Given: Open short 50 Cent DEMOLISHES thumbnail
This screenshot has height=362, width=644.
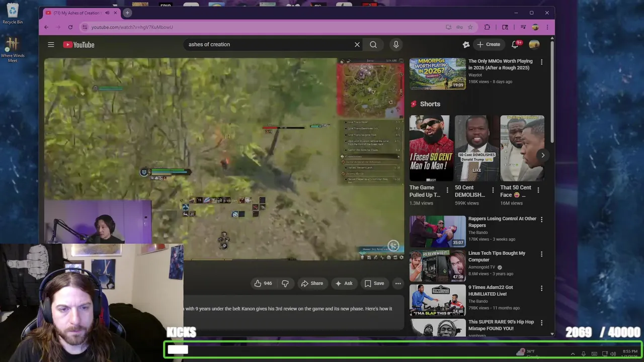Looking at the screenshot, I should tap(477, 148).
